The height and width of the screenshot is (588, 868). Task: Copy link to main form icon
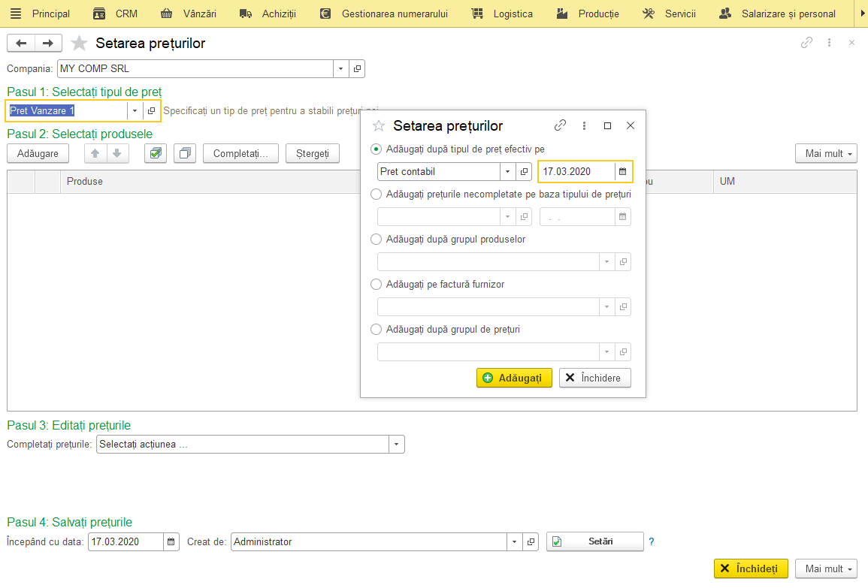click(x=806, y=43)
